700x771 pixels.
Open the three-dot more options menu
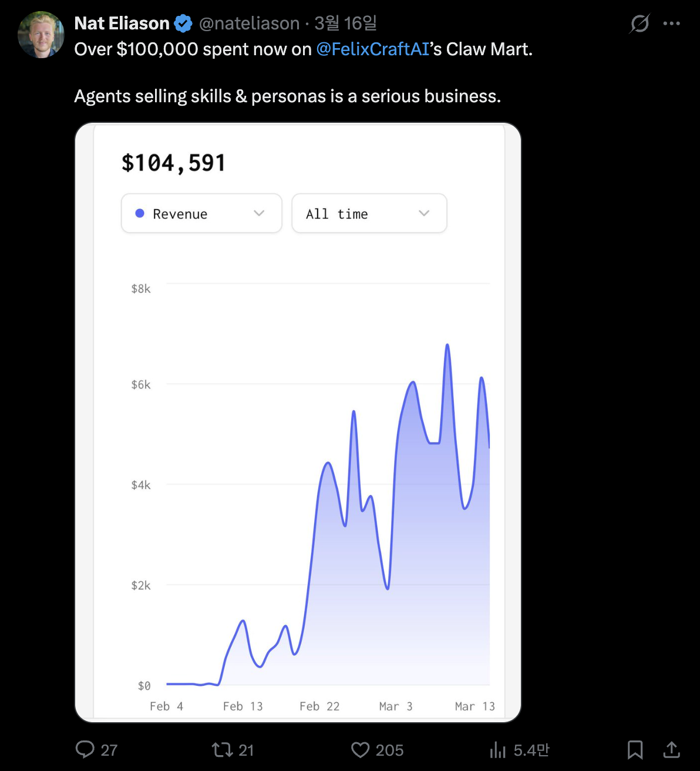click(x=671, y=24)
